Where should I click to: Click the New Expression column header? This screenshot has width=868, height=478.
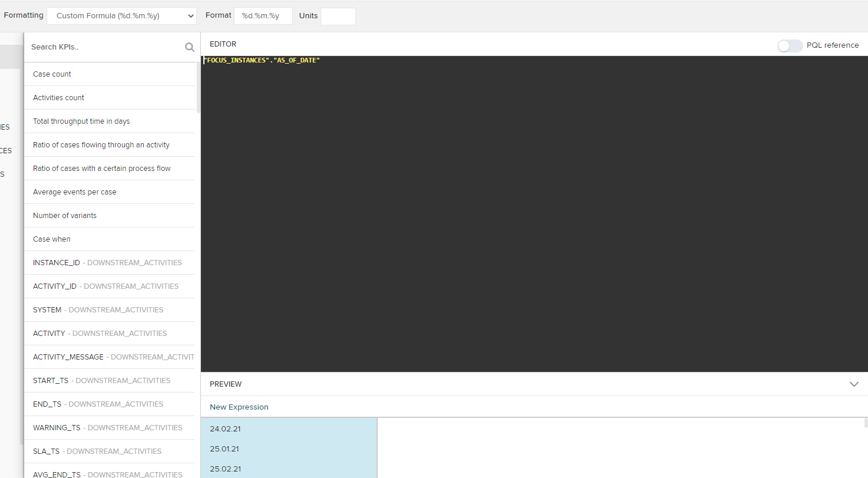click(239, 407)
